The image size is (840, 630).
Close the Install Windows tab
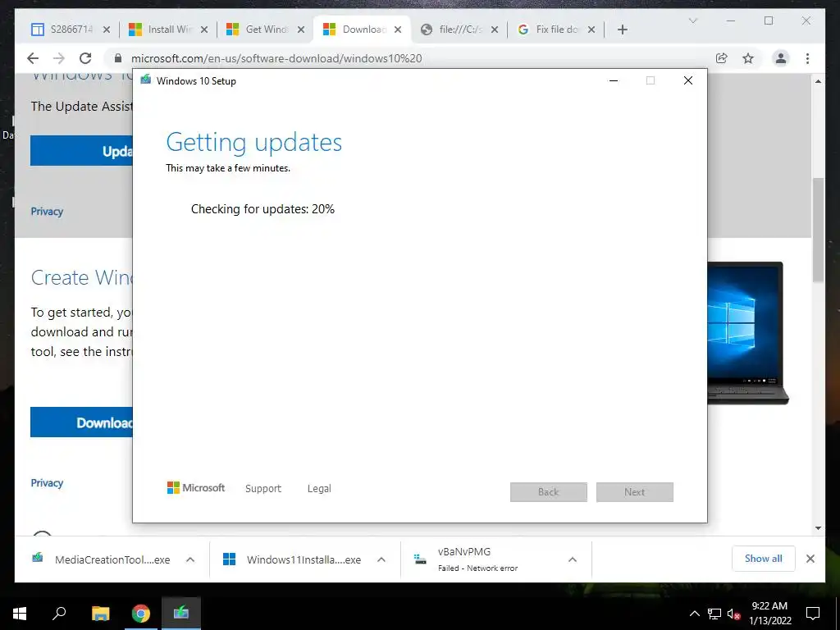(x=204, y=30)
